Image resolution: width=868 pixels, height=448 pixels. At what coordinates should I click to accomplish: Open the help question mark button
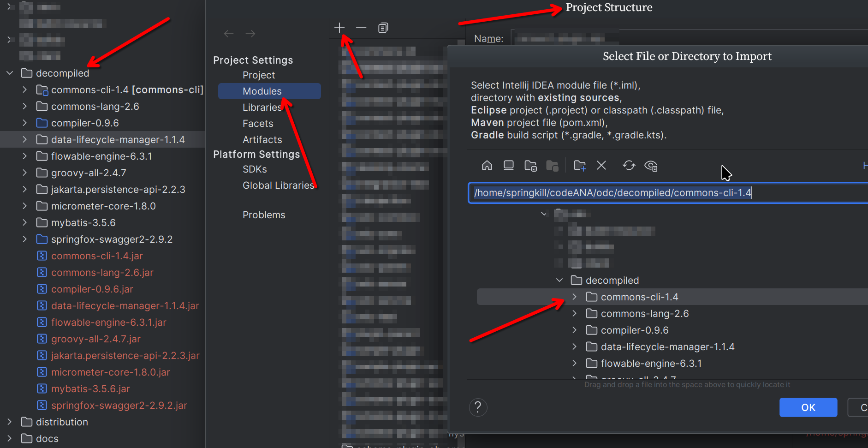[x=478, y=407]
